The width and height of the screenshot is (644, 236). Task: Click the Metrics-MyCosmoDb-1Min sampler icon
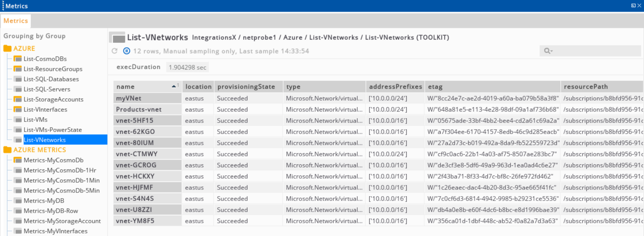coord(18,180)
